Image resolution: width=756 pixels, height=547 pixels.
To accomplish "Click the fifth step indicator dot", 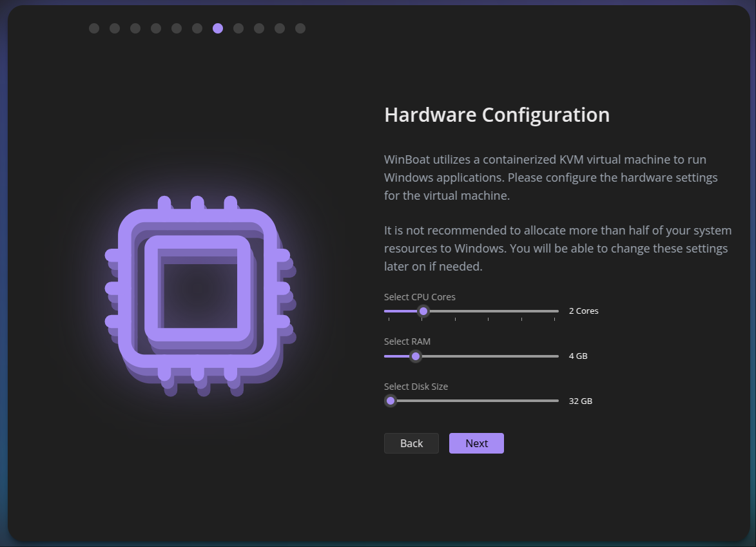I will 177,28.
